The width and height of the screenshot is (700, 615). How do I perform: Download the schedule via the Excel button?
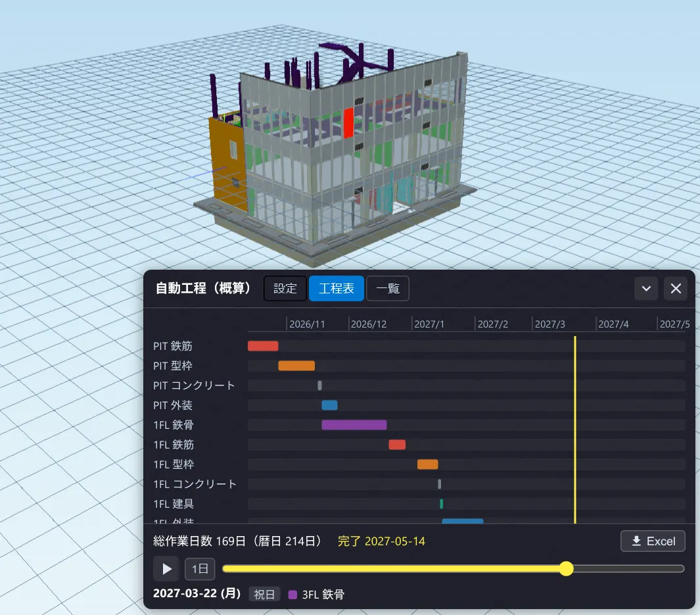click(x=653, y=541)
